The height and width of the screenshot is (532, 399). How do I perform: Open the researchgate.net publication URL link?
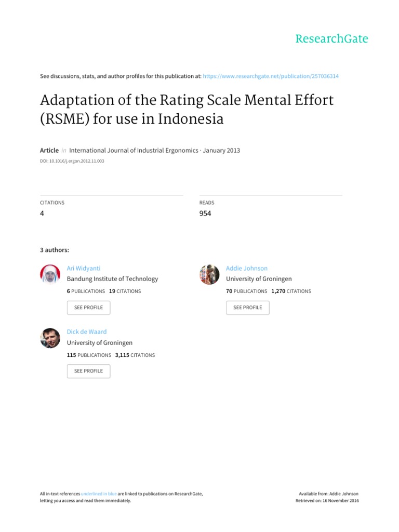(270, 76)
